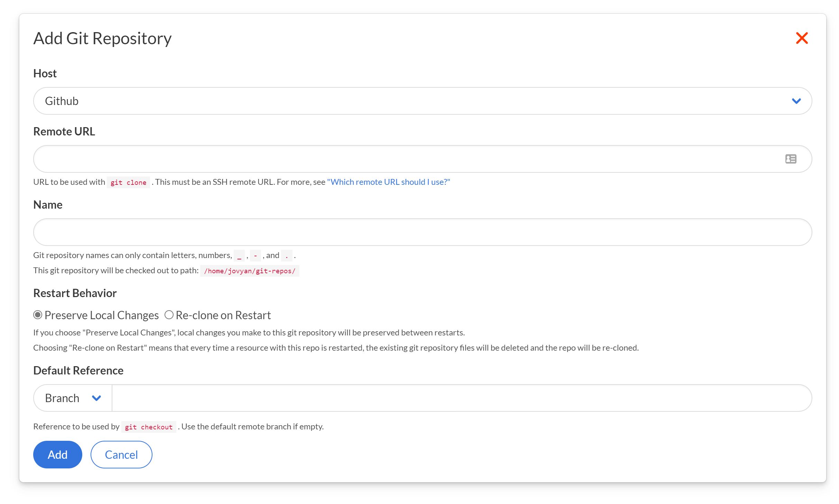Focus the Default Reference text input
The image size is (839, 504).
coord(461,398)
